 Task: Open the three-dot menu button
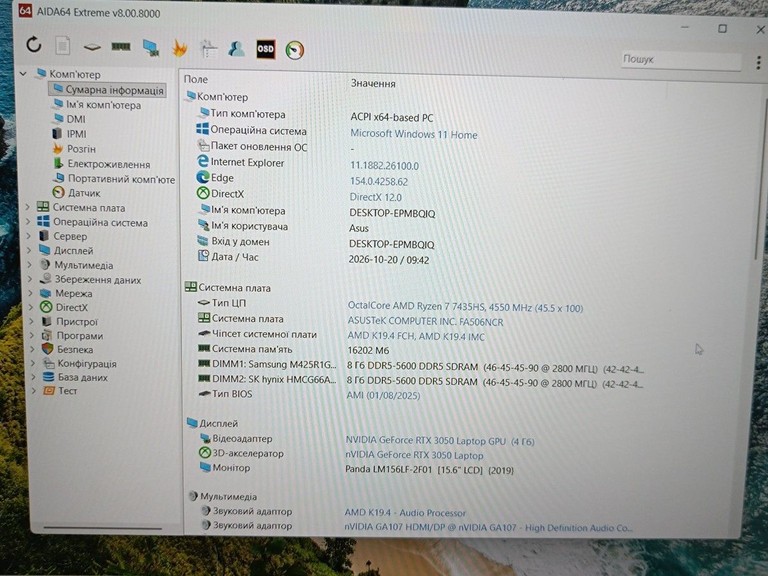759,62
